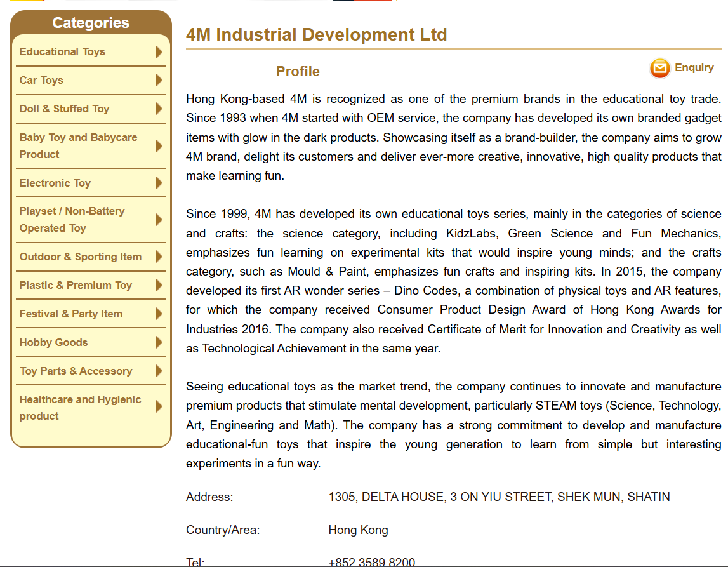The height and width of the screenshot is (567, 728).
Task: Open Hobby Goods category
Action: tap(53, 343)
